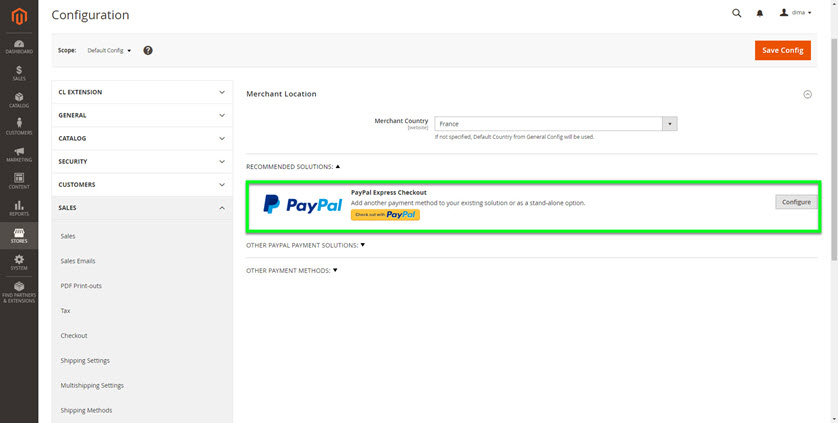The height and width of the screenshot is (423, 838).
Task: Click the Save Config button
Action: [x=782, y=50]
